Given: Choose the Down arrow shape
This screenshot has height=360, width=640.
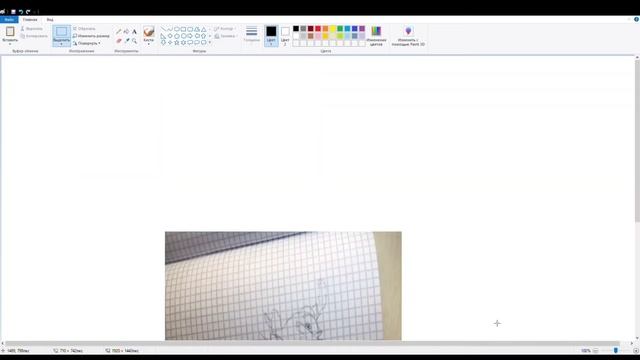Looking at the screenshot, I should coord(203,36).
